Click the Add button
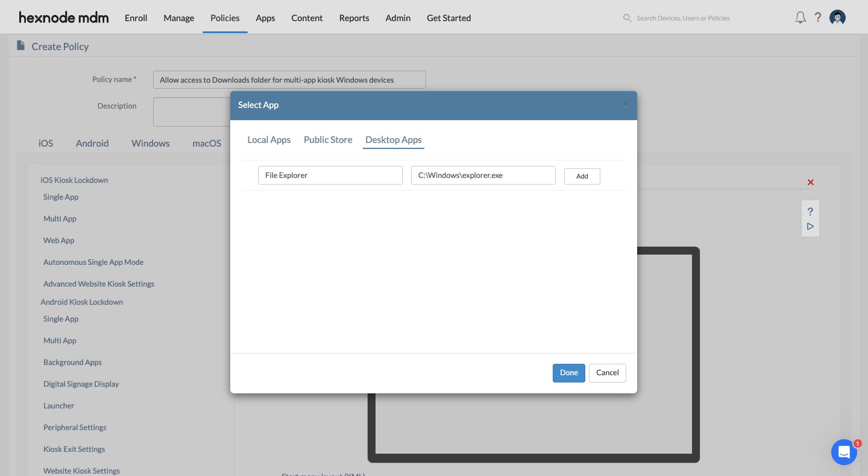This screenshot has width=868, height=476. tap(582, 176)
